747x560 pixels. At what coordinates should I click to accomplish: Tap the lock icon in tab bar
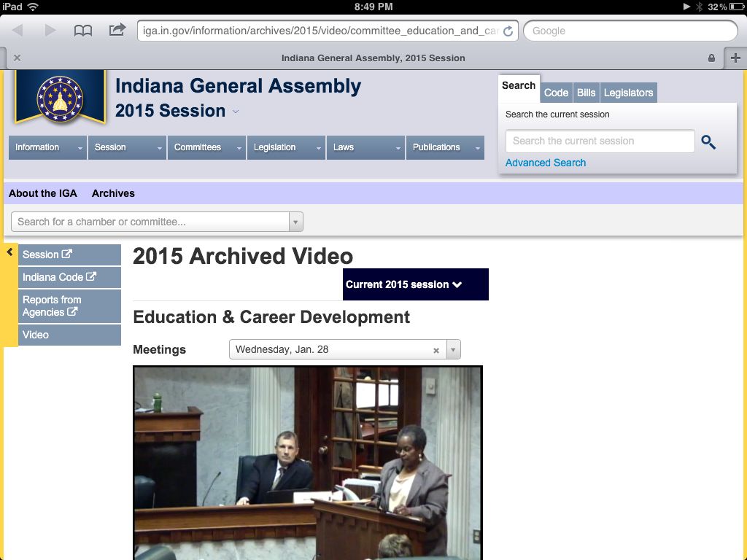(711, 58)
